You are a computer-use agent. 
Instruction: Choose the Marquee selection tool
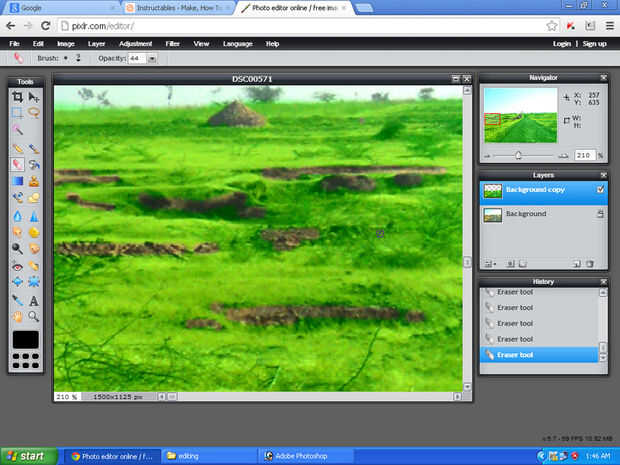coord(17,113)
